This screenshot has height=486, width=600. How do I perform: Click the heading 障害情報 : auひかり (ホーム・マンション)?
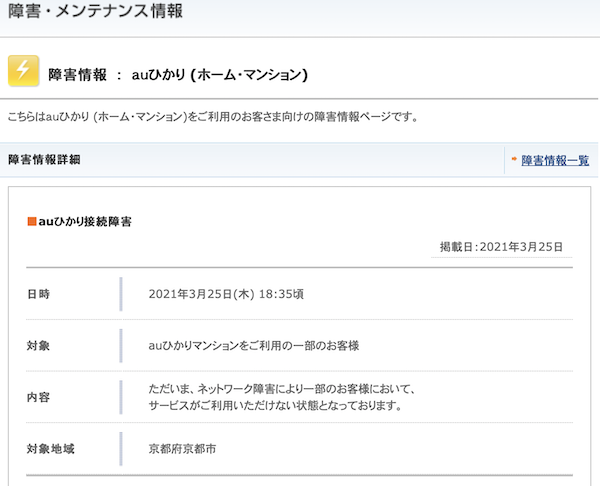click(178, 75)
